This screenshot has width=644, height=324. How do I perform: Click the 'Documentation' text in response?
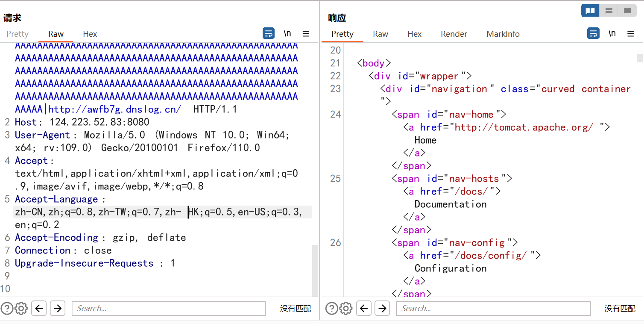coord(451,204)
